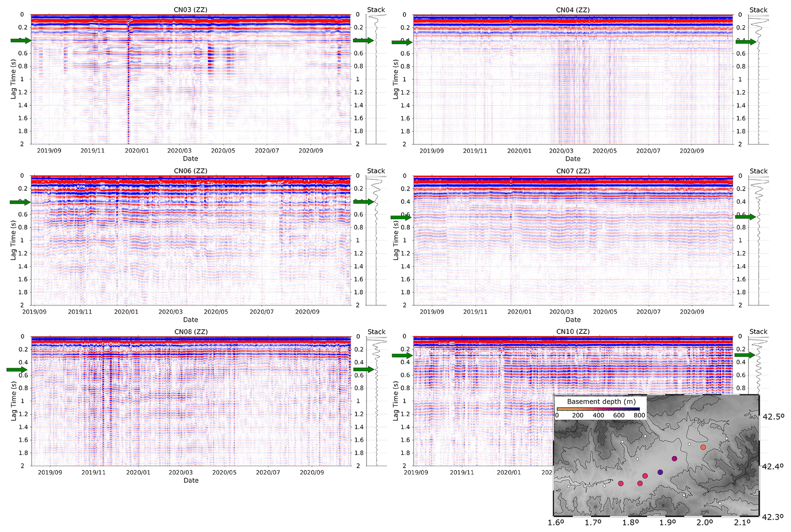Select the darkest indigo marker on map

click(x=660, y=472)
